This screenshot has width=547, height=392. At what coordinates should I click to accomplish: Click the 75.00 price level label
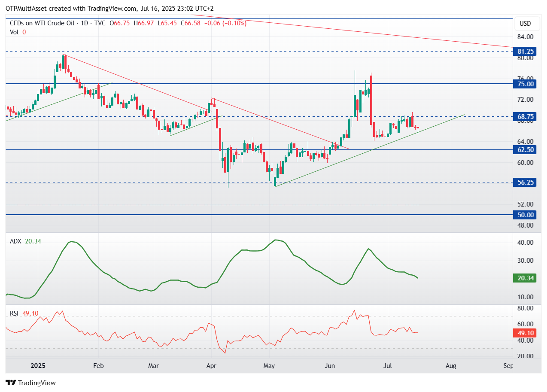pyautogui.click(x=525, y=84)
